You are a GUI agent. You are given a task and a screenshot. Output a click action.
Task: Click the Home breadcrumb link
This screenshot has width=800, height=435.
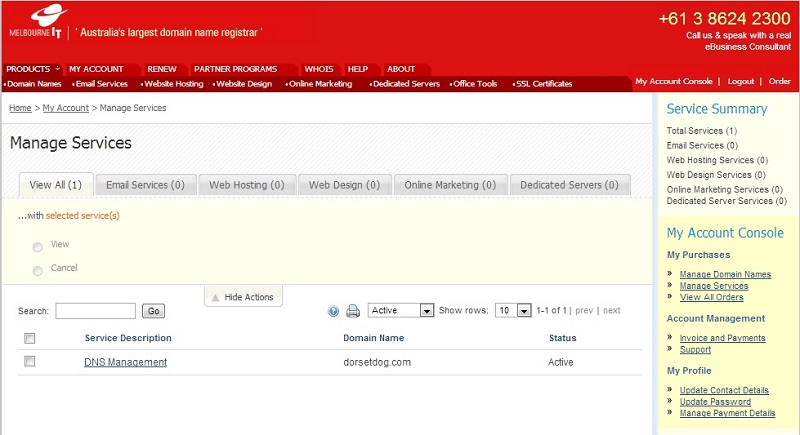(x=20, y=108)
